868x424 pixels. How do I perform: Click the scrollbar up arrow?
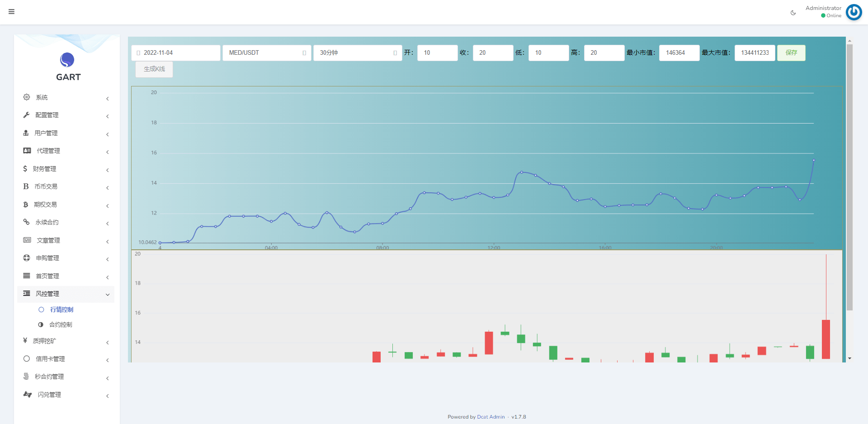click(x=849, y=41)
